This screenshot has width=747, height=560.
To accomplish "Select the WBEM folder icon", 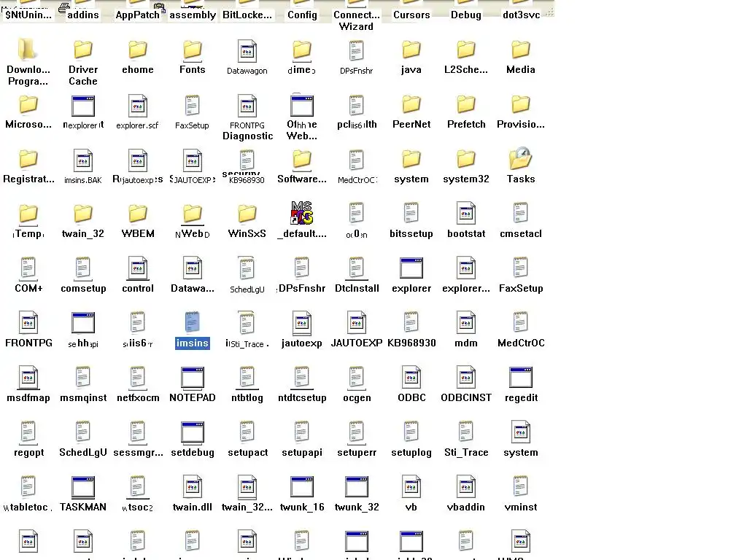I will pyautogui.click(x=138, y=214).
